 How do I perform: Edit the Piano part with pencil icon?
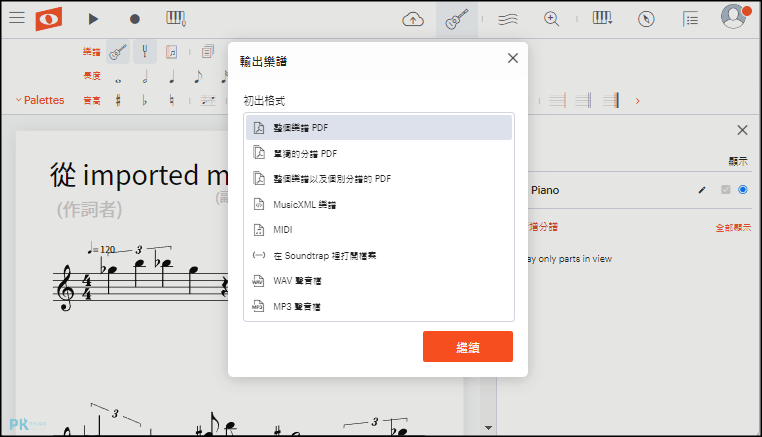tap(702, 190)
